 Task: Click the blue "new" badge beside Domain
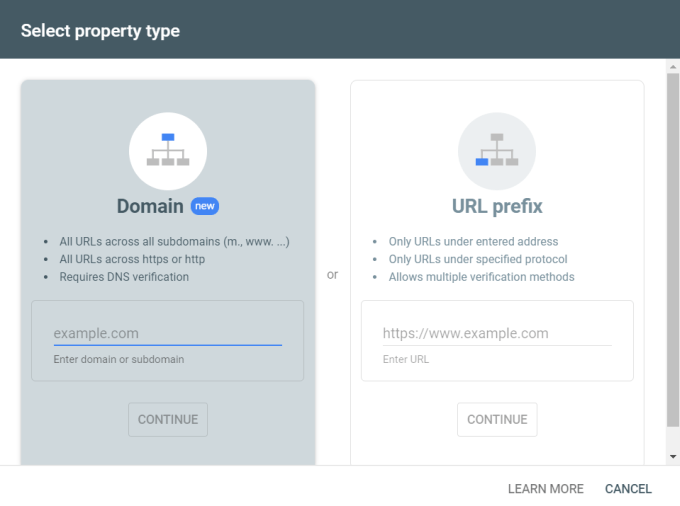pyautogui.click(x=205, y=207)
